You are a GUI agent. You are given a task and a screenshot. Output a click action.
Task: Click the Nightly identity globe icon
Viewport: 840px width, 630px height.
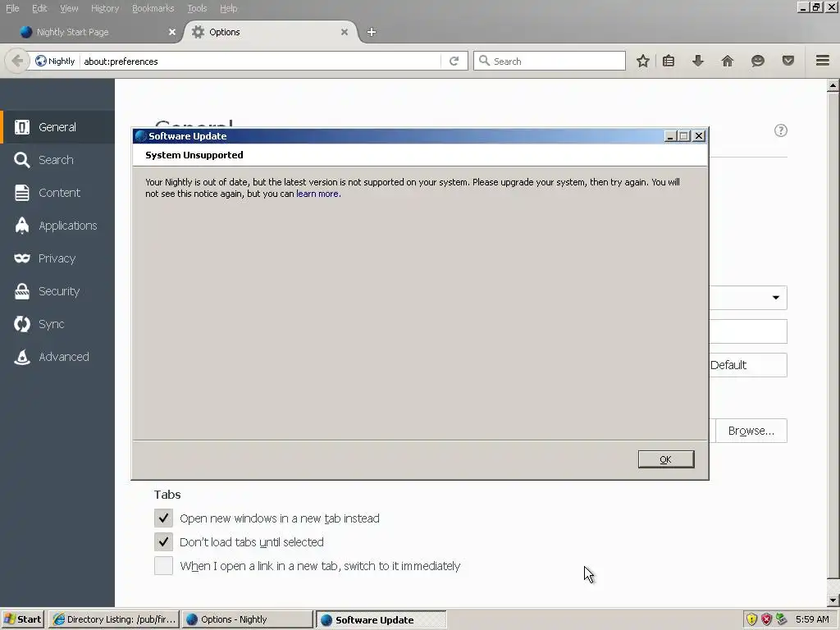tap(41, 61)
